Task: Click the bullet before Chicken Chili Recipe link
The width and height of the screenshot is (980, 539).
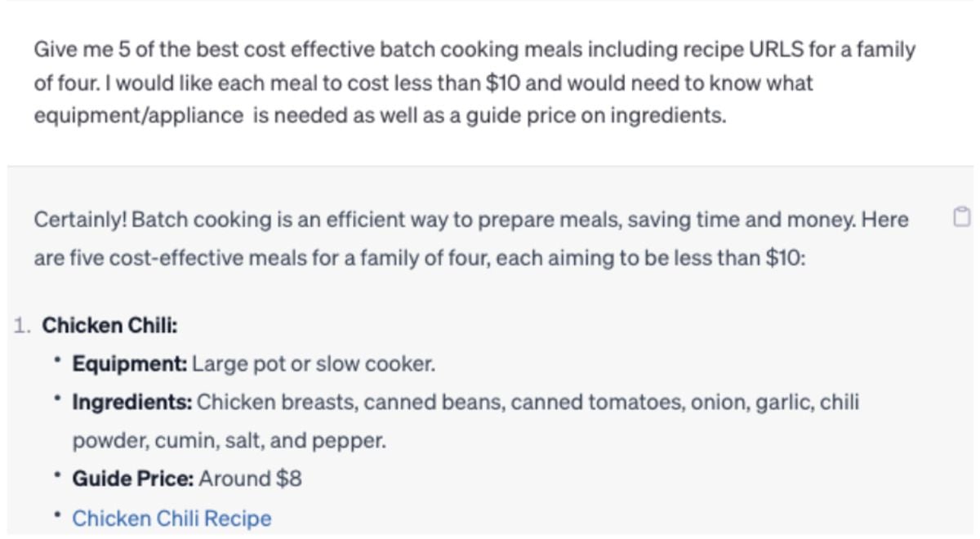Action: click(x=57, y=516)
